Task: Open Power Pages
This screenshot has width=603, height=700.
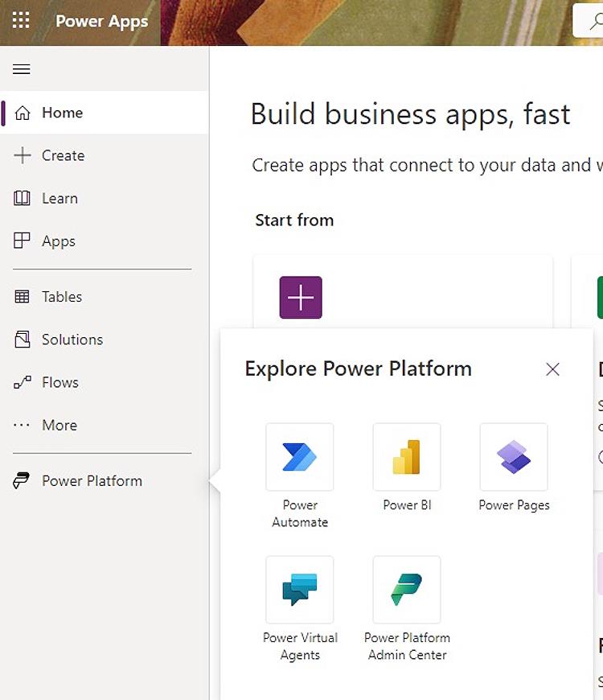Action: point(514,467)
